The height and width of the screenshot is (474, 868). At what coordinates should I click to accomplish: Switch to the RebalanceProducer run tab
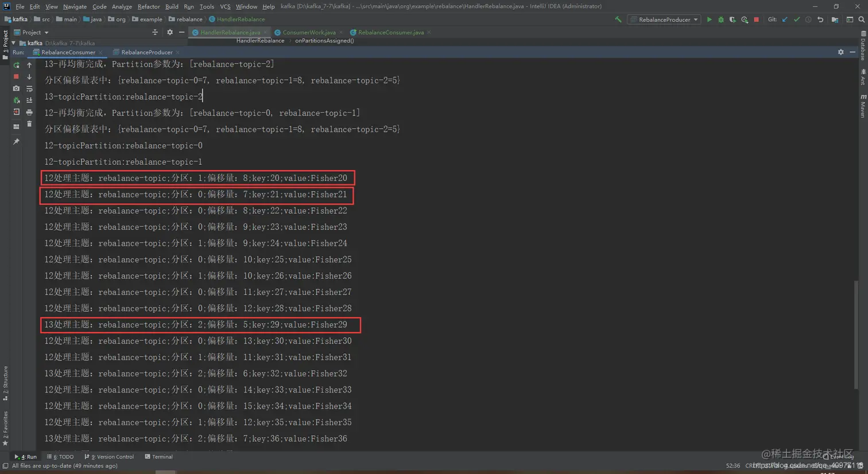point(146,52)
